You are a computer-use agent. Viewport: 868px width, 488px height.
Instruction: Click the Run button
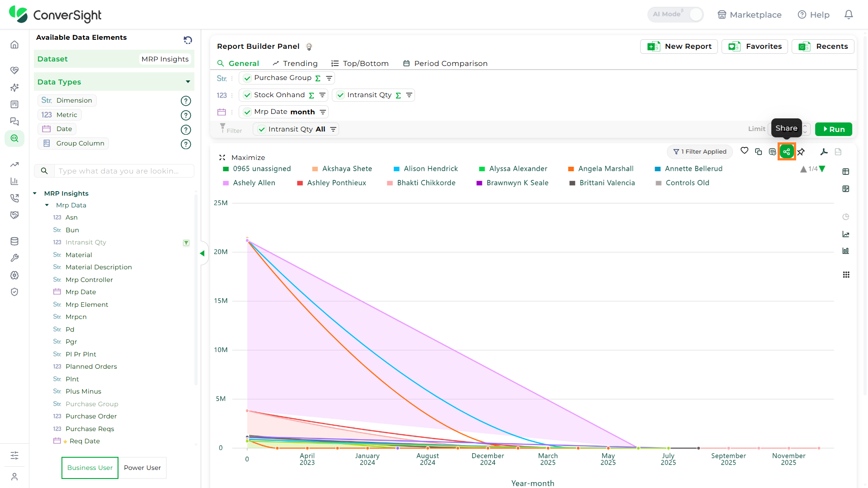click(x=834, y=129)
